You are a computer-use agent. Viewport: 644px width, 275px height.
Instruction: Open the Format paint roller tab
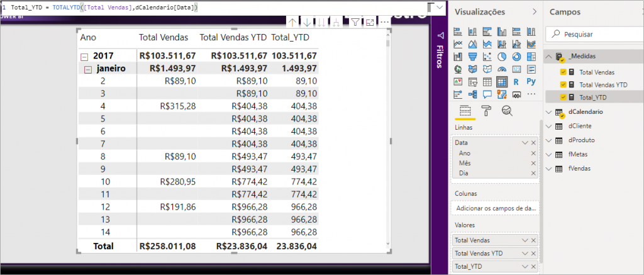(486, 111)
